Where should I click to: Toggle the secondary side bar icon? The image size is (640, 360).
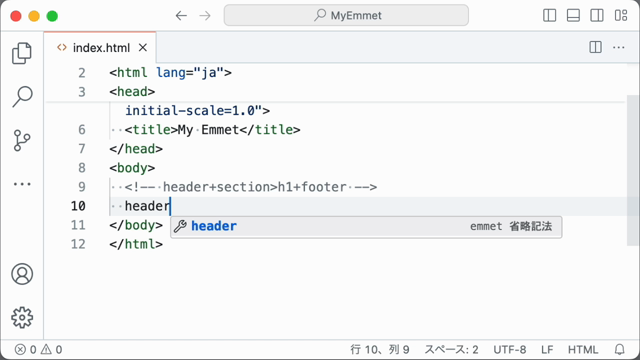tap(597, 16)
